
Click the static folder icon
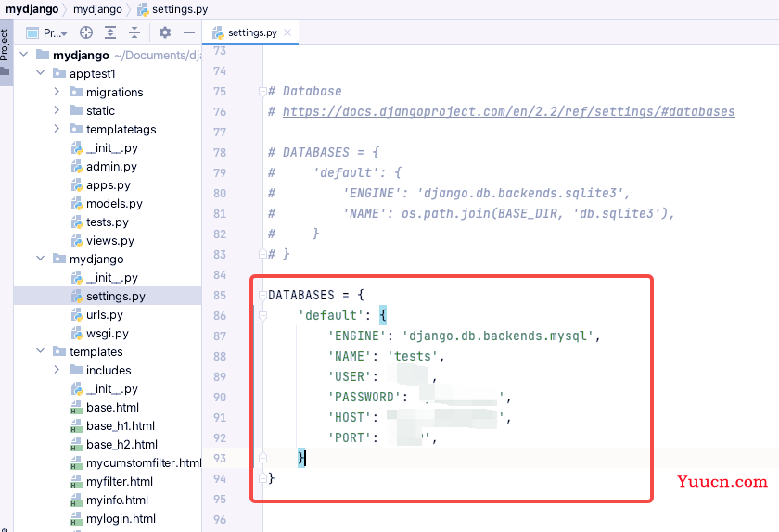[76, 110]
